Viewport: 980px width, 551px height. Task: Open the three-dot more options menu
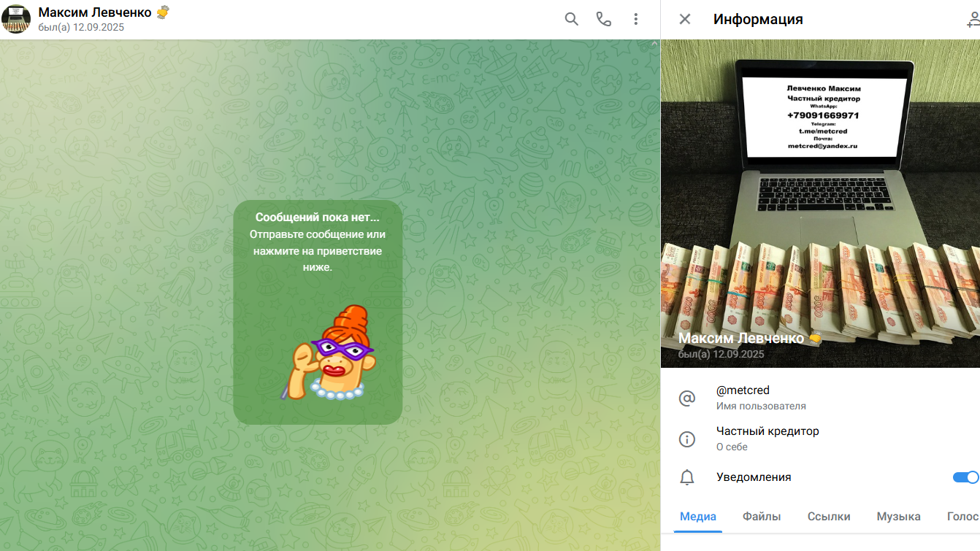(636, 20)
